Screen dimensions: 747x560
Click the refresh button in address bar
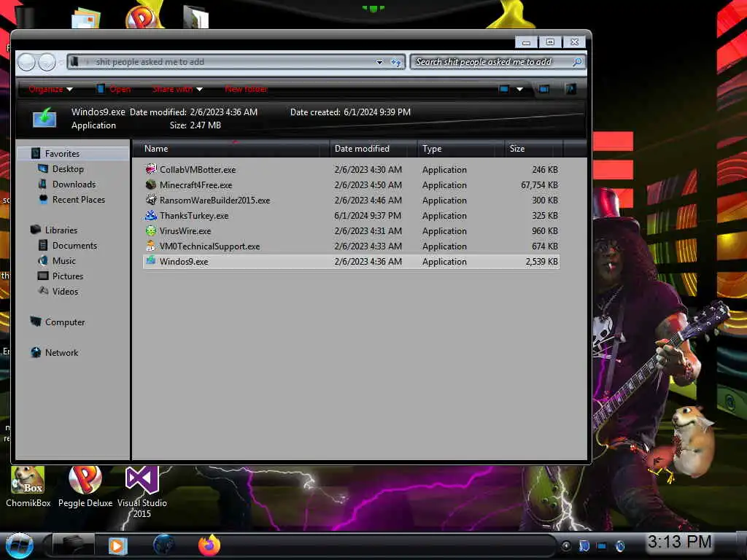tap(395, 62)
